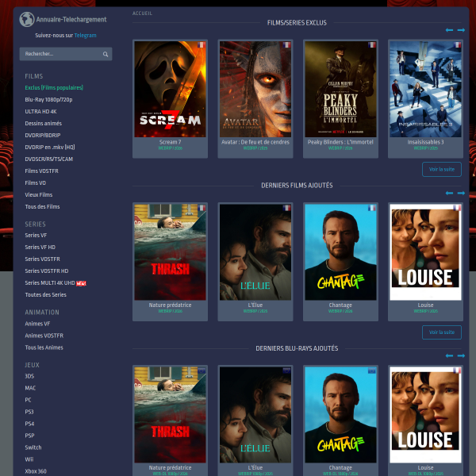Open the Peaky Blinders: L'Immortel poster
The image size is (476, 476).
[340, 89]
